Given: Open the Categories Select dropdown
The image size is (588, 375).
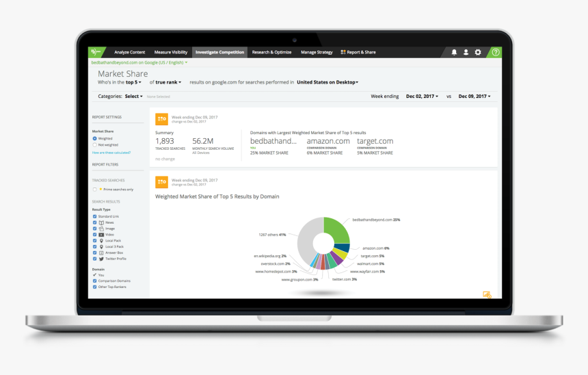Looking at the screenshot, I should pyautogui.click(x=133, y=96).
